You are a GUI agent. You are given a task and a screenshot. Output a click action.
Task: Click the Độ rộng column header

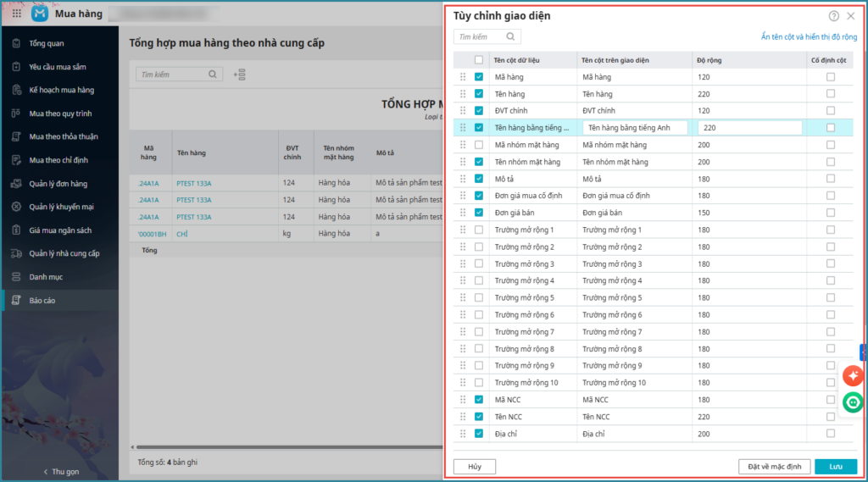click(709, 60)
